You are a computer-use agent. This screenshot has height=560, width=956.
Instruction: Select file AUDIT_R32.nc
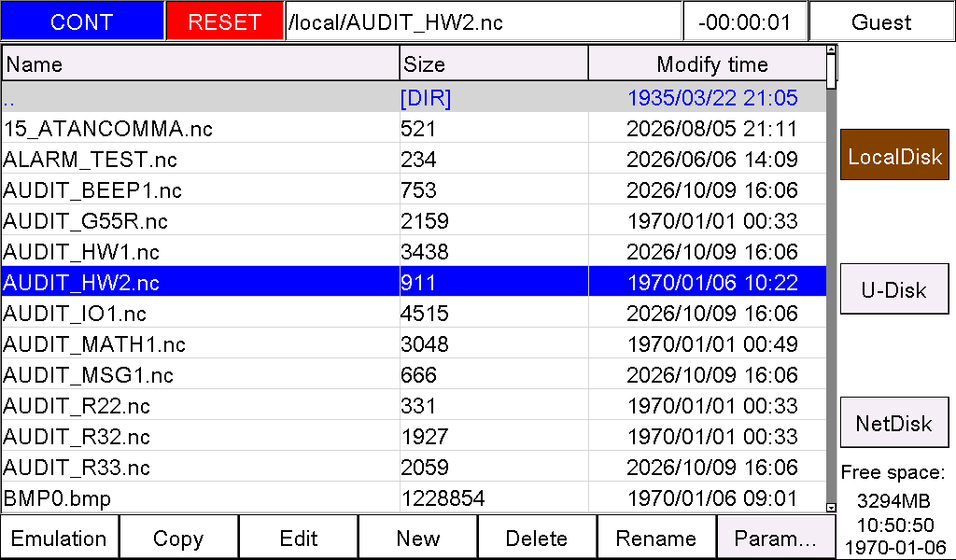click(x=414, y=436)
